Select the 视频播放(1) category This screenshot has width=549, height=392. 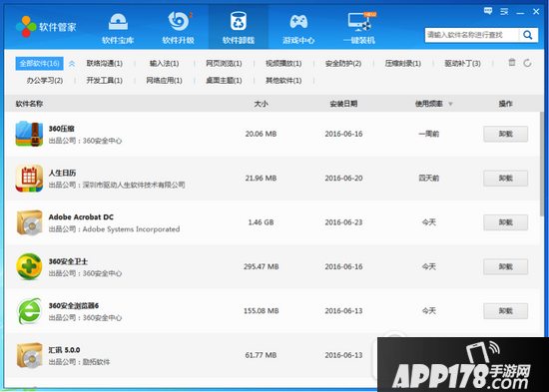pos(283,64)
